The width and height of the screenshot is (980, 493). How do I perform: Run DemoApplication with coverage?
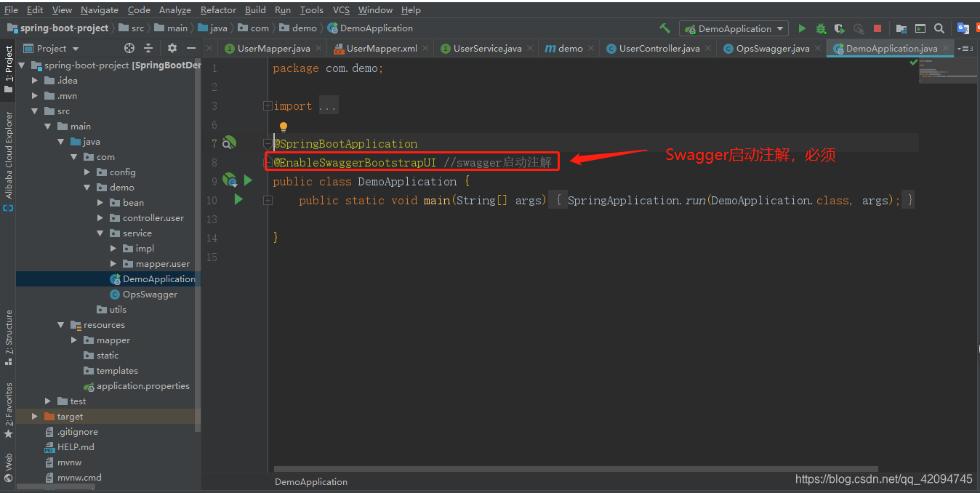(x=840, y=27)
